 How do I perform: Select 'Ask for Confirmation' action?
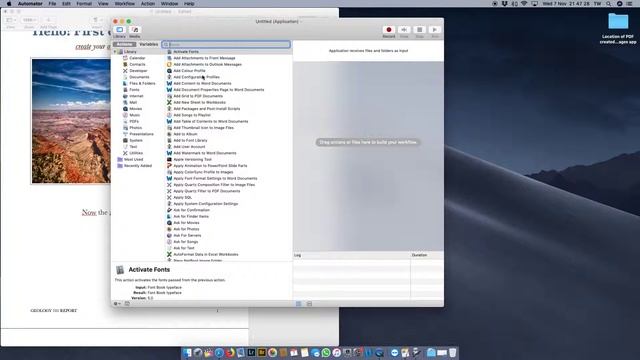(x=229, y=210)
